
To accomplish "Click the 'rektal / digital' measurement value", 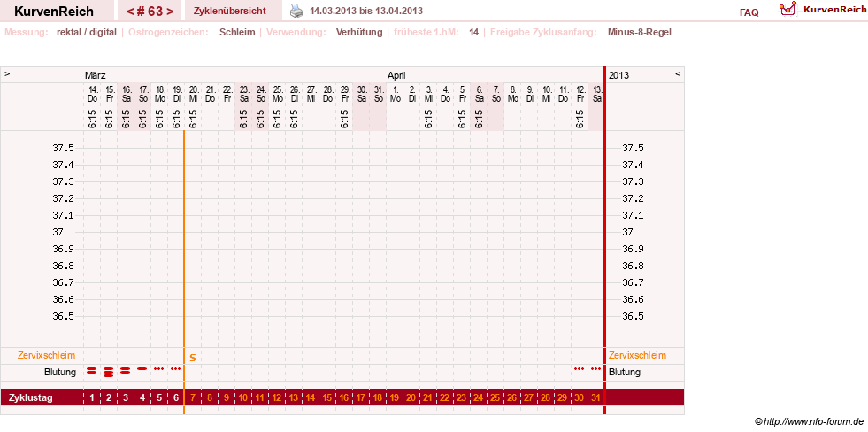I will 87,32.
